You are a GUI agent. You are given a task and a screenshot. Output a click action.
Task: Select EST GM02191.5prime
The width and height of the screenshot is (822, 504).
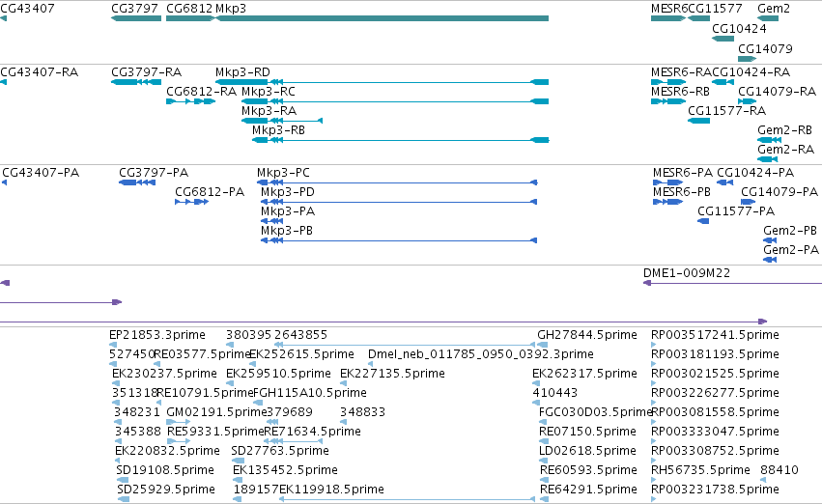[216, 412]
